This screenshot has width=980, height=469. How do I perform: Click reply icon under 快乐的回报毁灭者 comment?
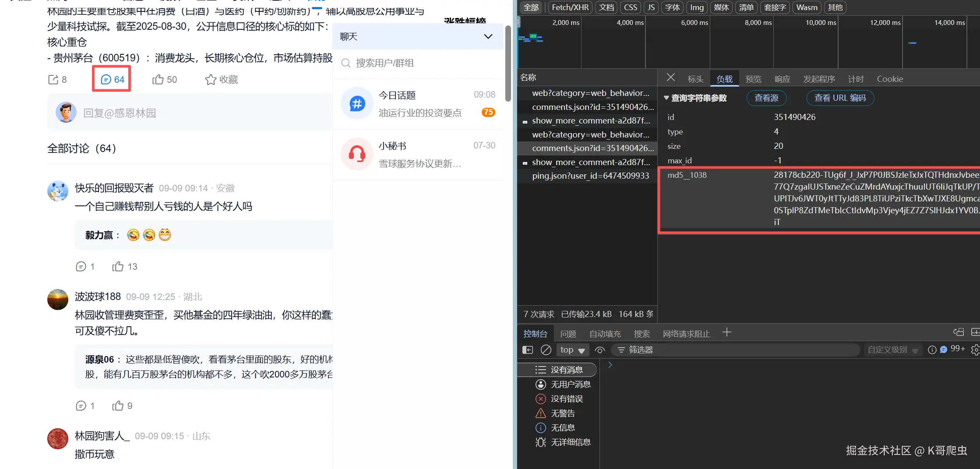[x=81, y=267]
